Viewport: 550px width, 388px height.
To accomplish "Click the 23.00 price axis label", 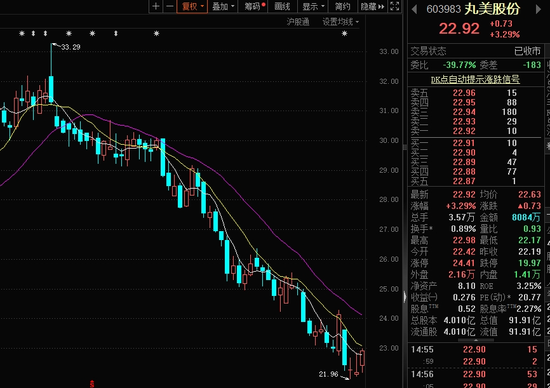I will 389,348.
